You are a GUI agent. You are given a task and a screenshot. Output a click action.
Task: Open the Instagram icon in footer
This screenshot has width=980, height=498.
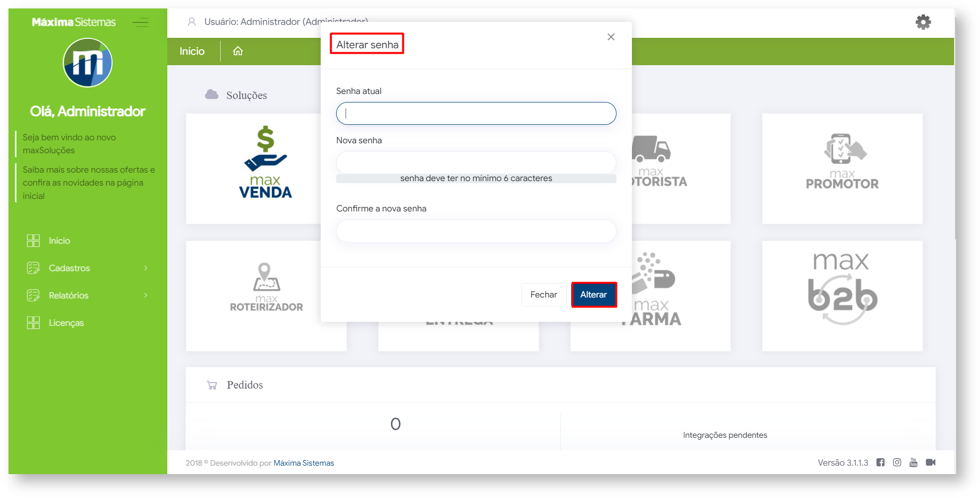897,463
